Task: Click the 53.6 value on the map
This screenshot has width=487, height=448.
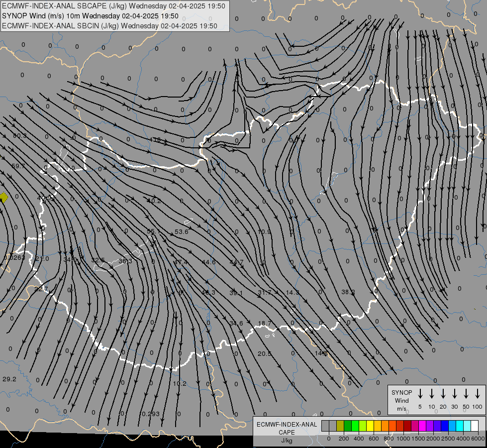Action: pos(182,231)
